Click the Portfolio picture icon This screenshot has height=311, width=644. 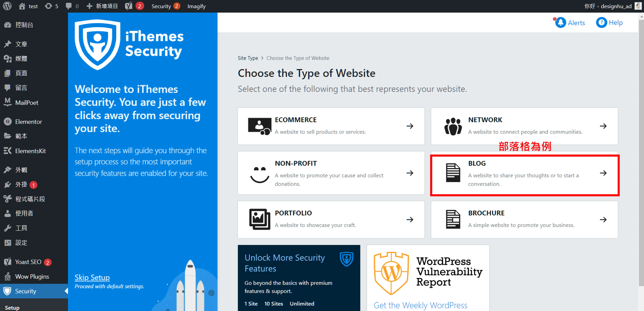coord(260,219)
